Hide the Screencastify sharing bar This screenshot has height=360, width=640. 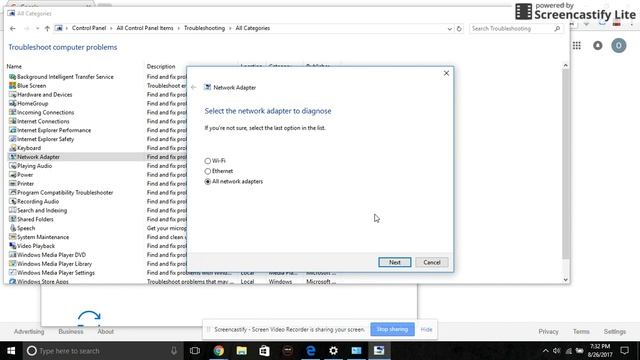coord(426,329)
